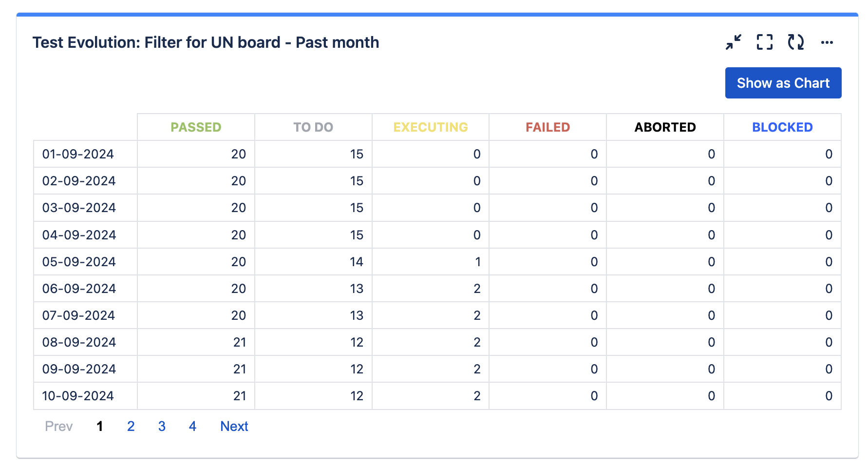Click the Prev pagination link
The image size is (868, 468).
pyautogui.click(x=59, y=426)
